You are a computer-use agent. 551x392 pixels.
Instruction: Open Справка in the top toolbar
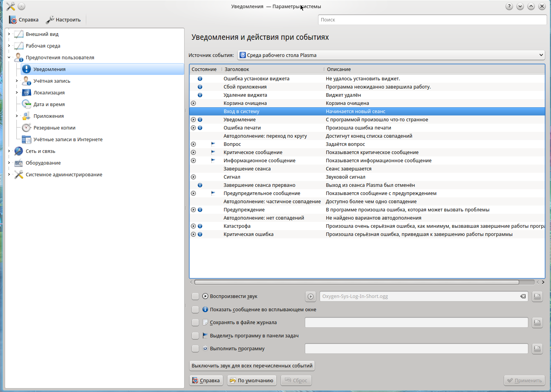[24, 20]
